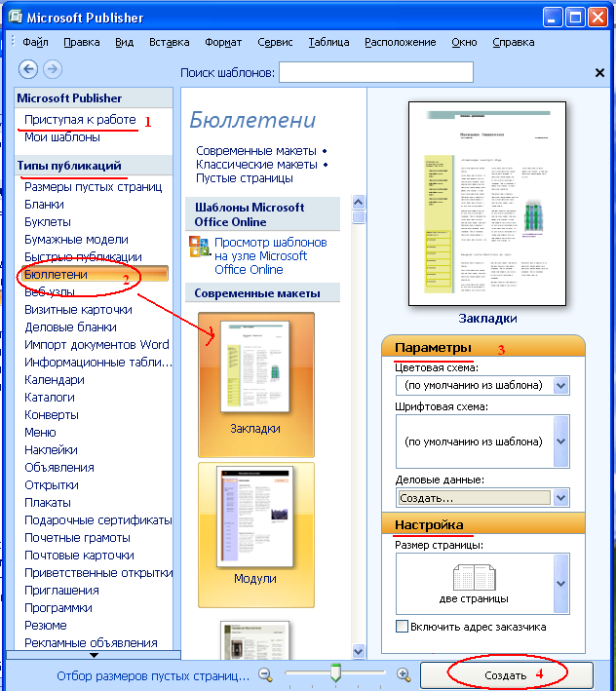Enable 'Включить адрес заказчика' checkbox
Screen dimensions: 616x691
[x=402, y=627]
